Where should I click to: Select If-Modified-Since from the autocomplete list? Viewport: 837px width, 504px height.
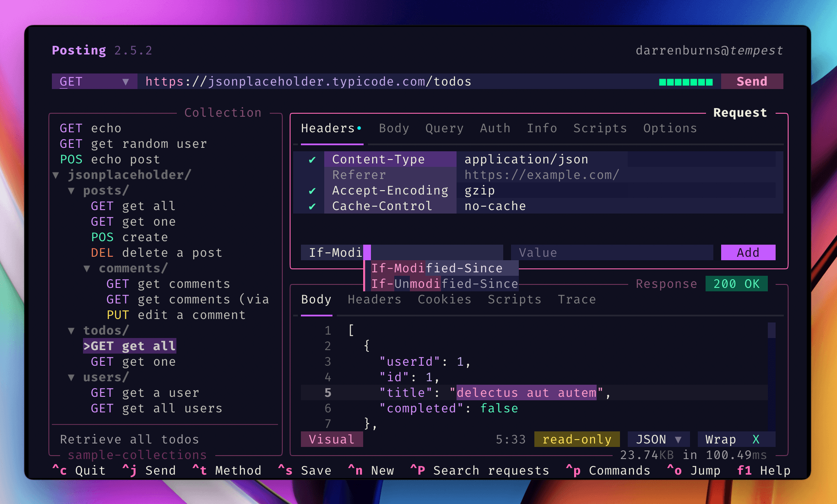[438, 268]
